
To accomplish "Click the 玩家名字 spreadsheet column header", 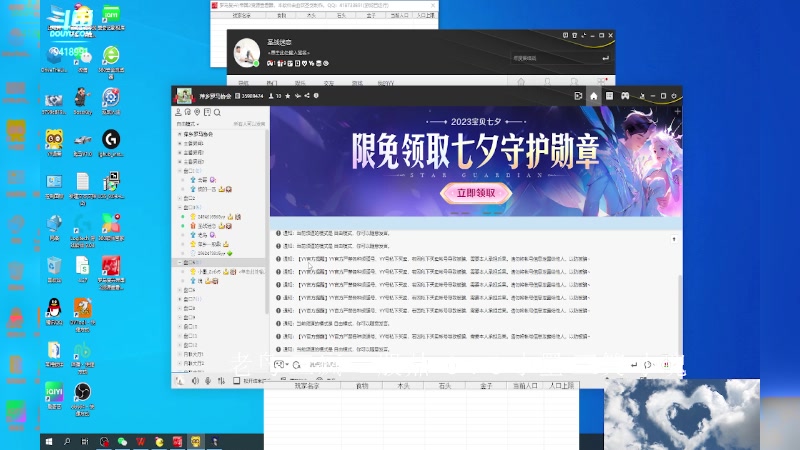I will coord(307,386).
